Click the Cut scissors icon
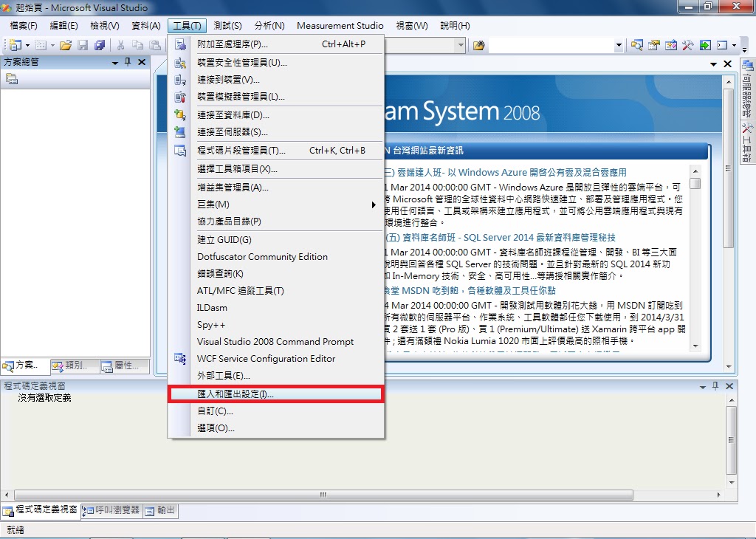756x539 pixels. click(x=120, y=45)
